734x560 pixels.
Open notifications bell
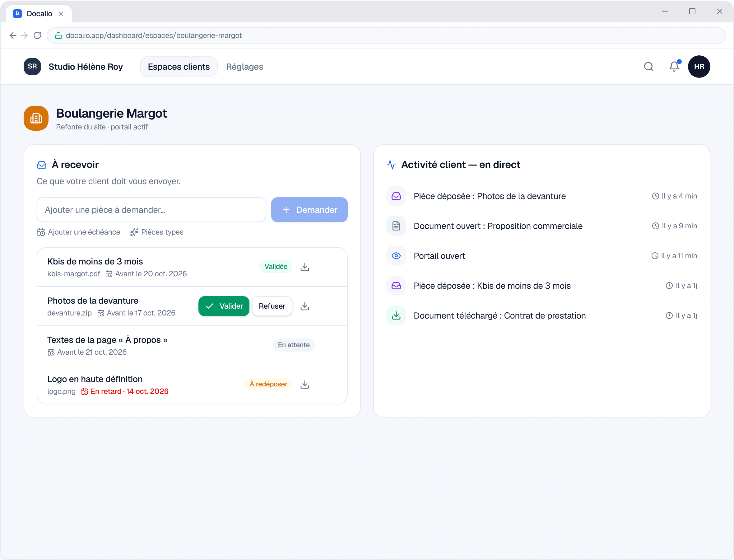pyautogui.click(x=674, y=67)
